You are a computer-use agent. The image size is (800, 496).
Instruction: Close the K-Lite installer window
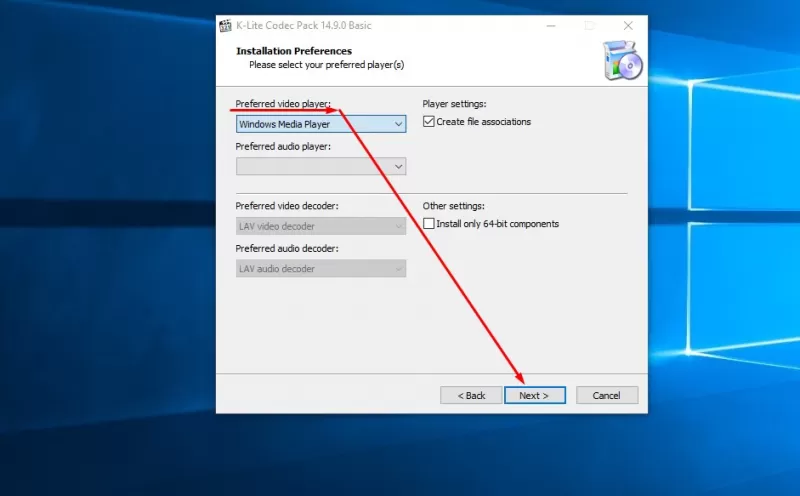[x=628, y=26]
